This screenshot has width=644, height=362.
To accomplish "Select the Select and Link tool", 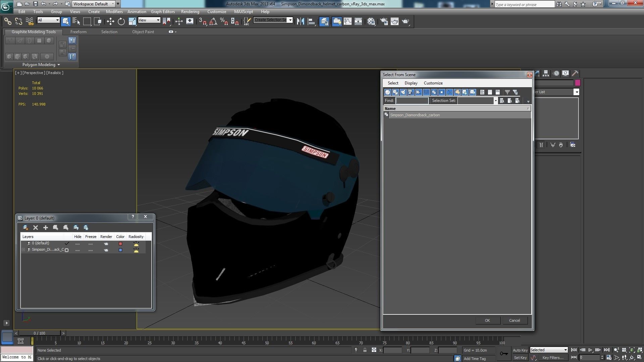I will click(7, 21).
